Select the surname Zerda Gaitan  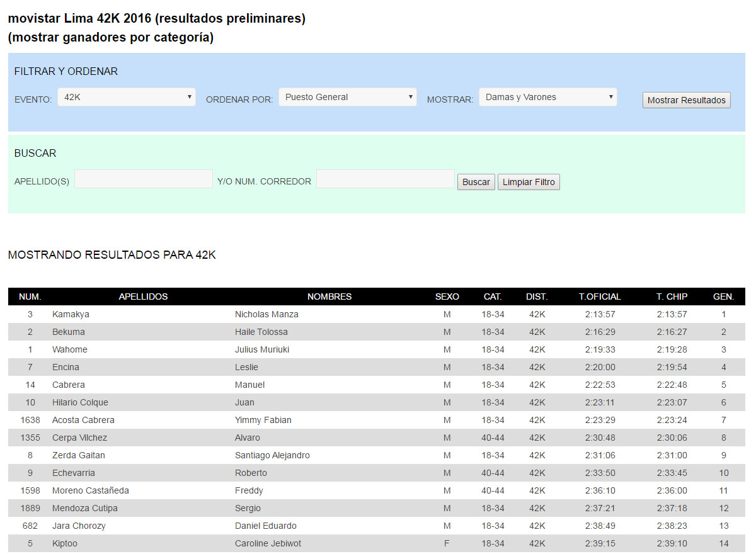pos(79,455)
